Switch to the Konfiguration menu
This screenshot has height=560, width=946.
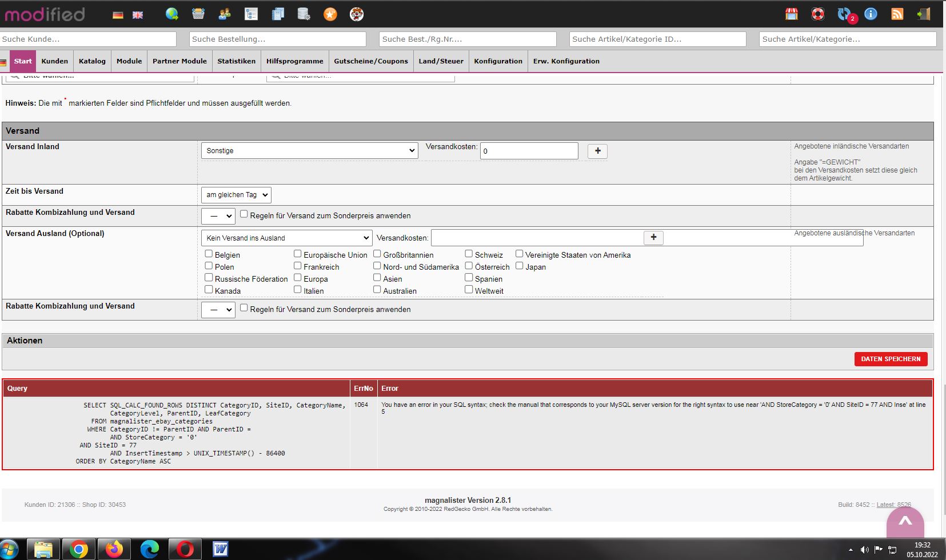(x=498, y=61)
